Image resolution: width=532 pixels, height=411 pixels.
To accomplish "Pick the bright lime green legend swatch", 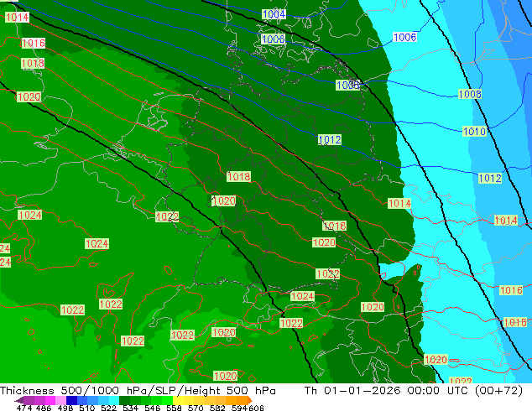I will (x=167, y=400).
